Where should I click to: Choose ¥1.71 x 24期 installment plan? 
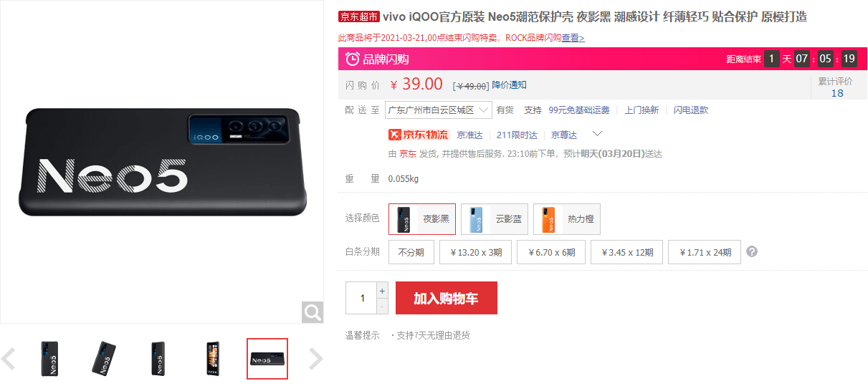coord(705,252)
